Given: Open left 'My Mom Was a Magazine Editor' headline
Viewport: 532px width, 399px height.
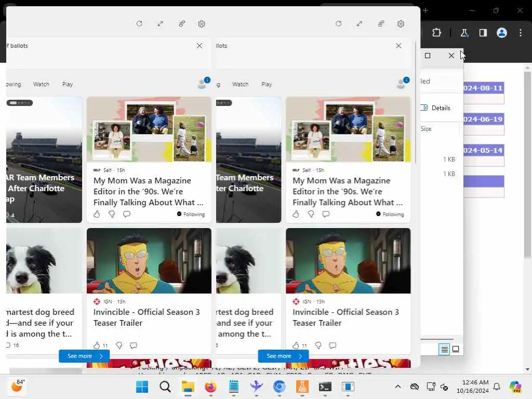Looking at the screenshot, I should [148, 191].
